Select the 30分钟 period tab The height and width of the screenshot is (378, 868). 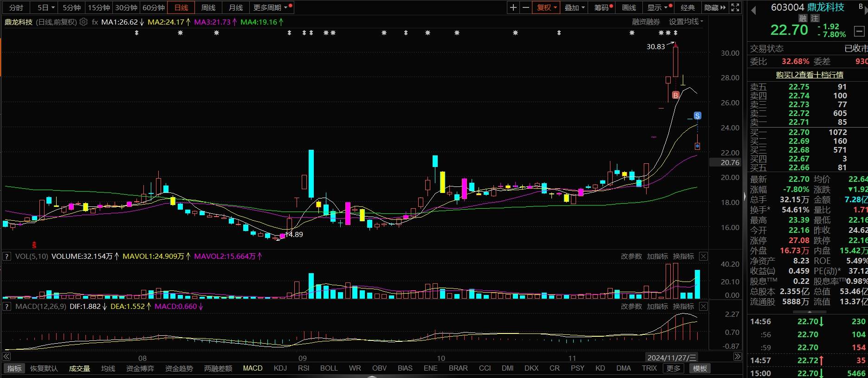pos(126,7)
